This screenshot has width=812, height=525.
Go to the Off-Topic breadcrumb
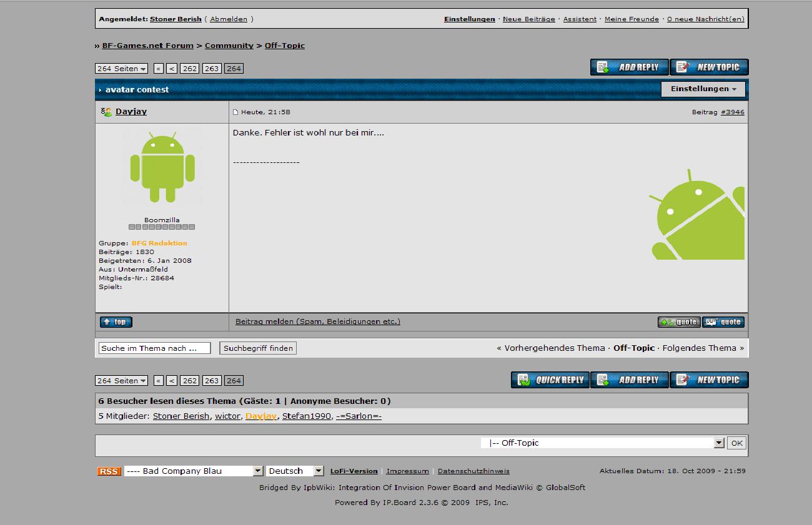pyautogui.click(x=285, y=46)
